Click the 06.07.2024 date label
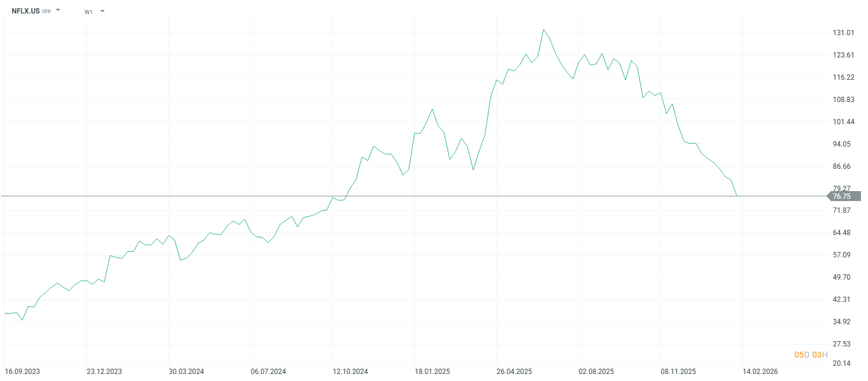This screenshot has height=381, width=868. 268,372
